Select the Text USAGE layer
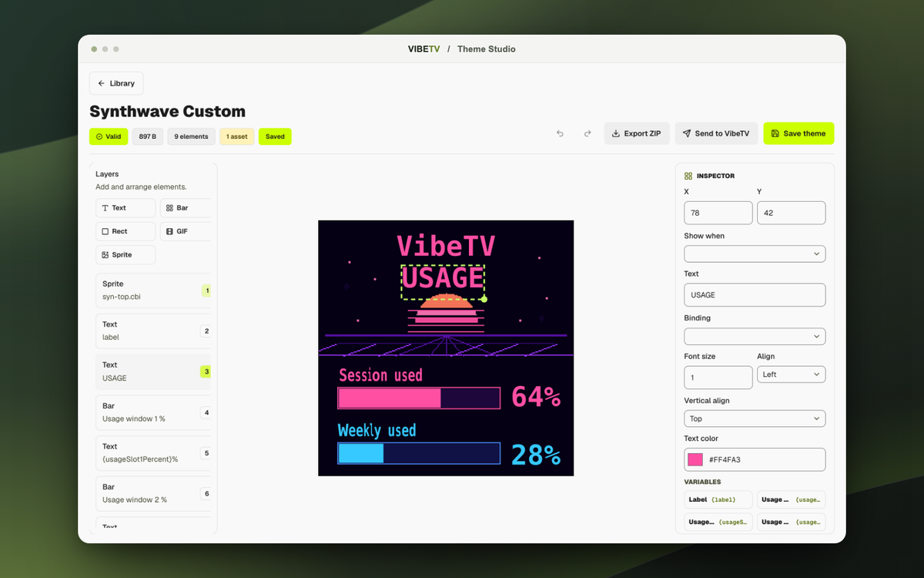924x578 pixels. 153,371
